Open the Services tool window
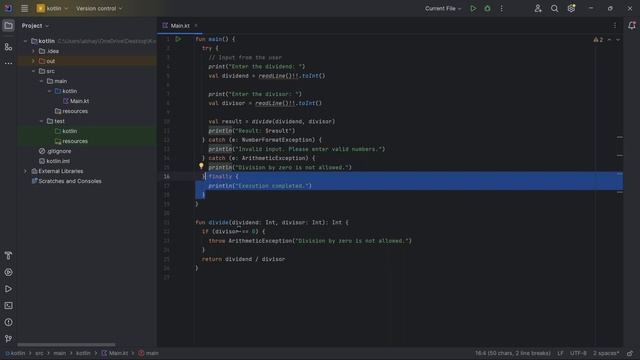 tap(8, 272)
